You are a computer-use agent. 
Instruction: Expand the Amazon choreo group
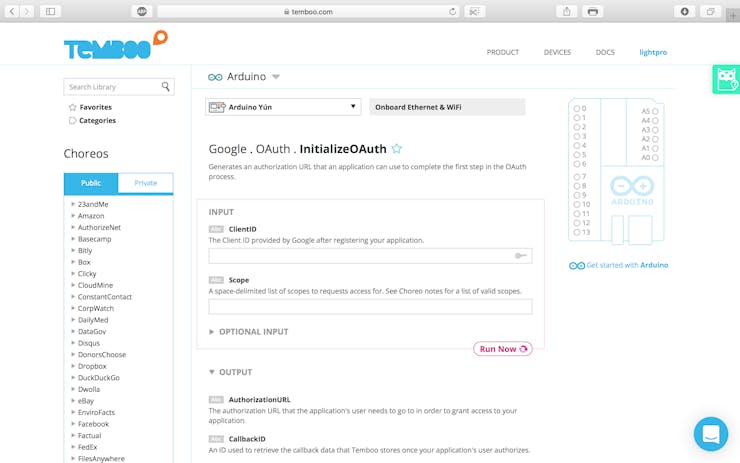pyautogui.click(x=73, y=216)
